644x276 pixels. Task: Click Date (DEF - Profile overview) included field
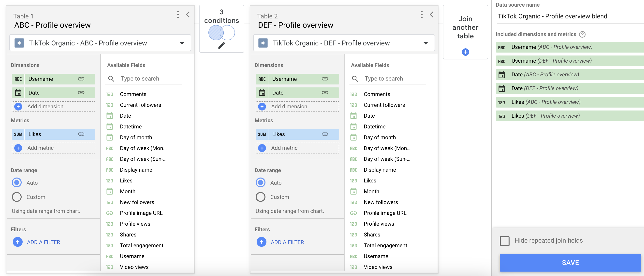coord(570,88)
